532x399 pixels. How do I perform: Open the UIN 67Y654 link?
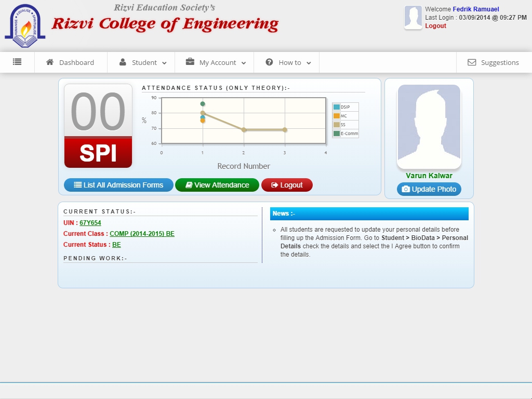[90, 223]
